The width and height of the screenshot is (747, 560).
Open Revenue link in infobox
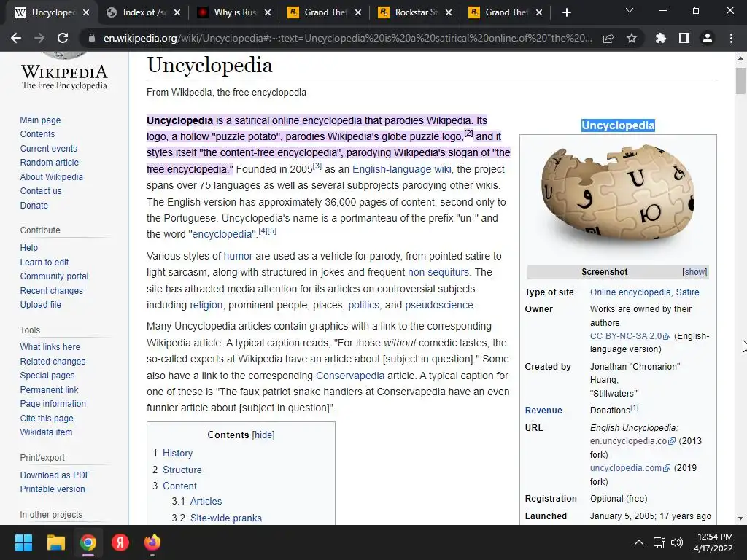point(543,410)
